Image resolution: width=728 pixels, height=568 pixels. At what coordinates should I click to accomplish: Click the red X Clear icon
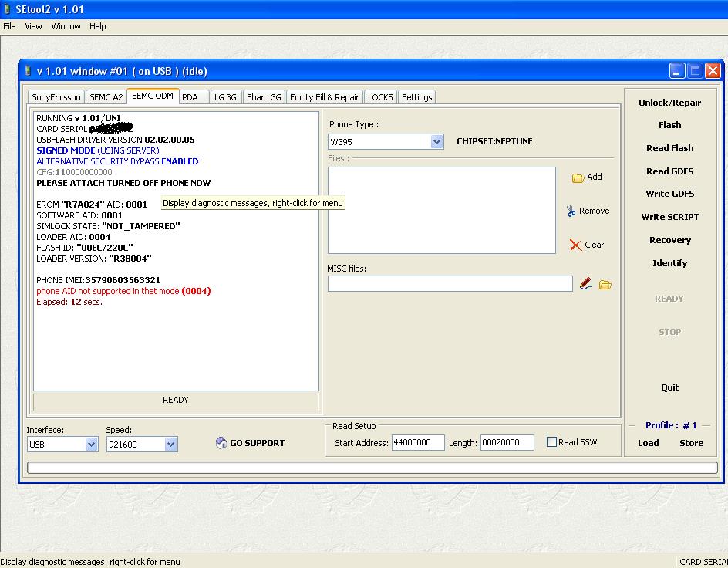pyautogui.click(x=575, y=245)
